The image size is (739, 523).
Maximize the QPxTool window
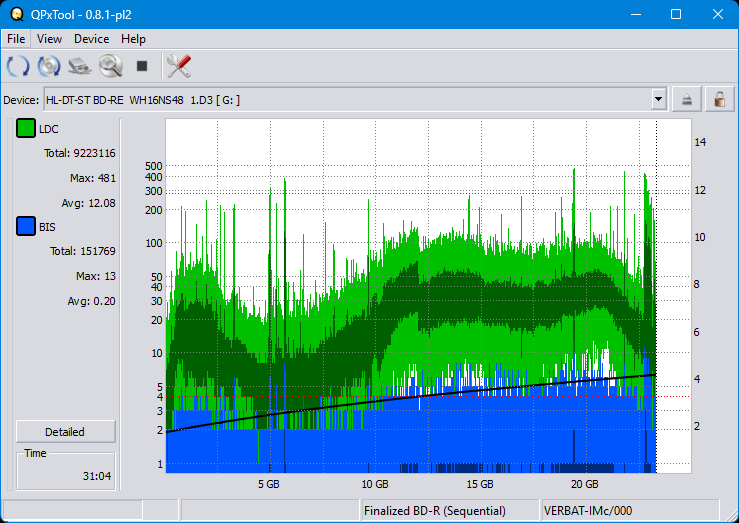coord(675,14)
